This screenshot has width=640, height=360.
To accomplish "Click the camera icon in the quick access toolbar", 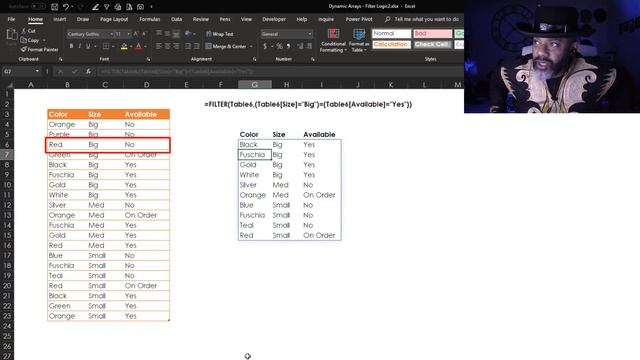I will pos(140,7).
